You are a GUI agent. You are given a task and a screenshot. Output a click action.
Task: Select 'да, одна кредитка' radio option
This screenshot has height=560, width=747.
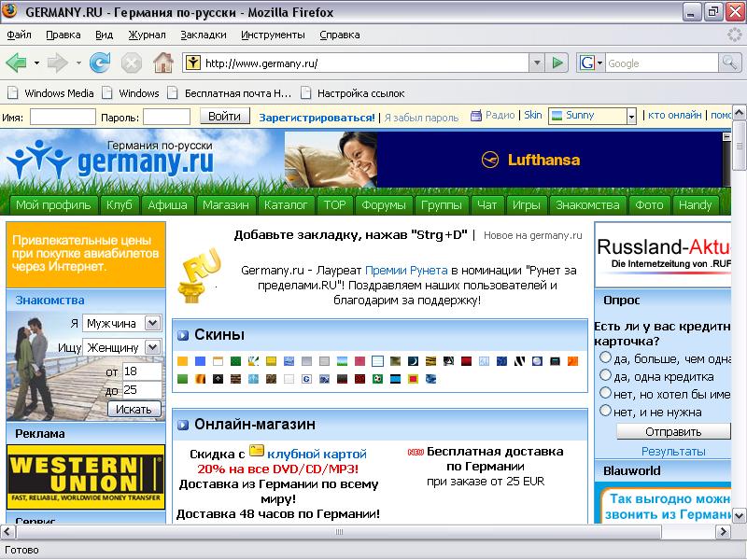click(605, 375)
